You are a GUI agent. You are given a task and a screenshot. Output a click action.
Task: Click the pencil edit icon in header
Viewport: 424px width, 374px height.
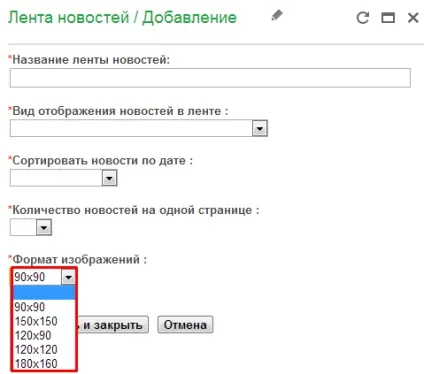277,15
